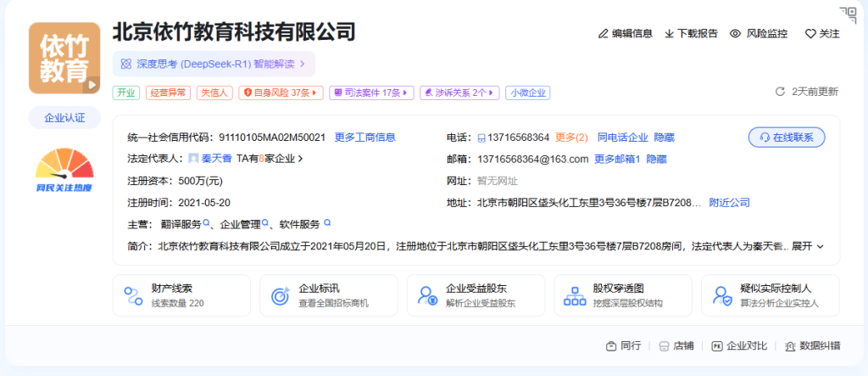Screen dimensions: 868x376
Task: Hide the email address via 隐藏
Action: tap(658, 159)
